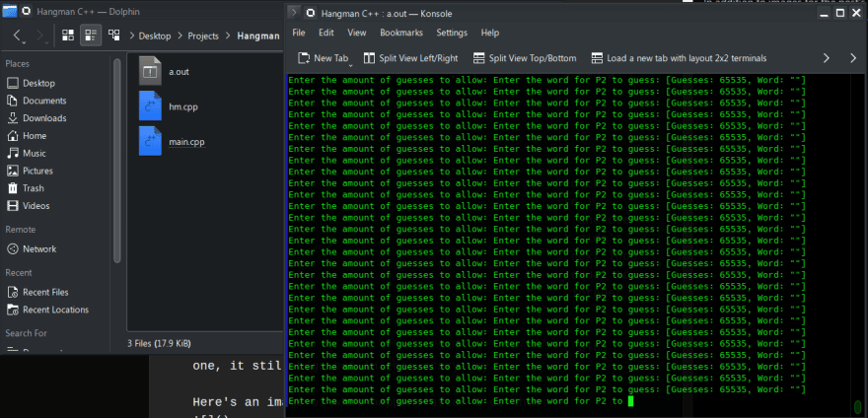Click the Konsole terminal cursor line

(461, 401)
